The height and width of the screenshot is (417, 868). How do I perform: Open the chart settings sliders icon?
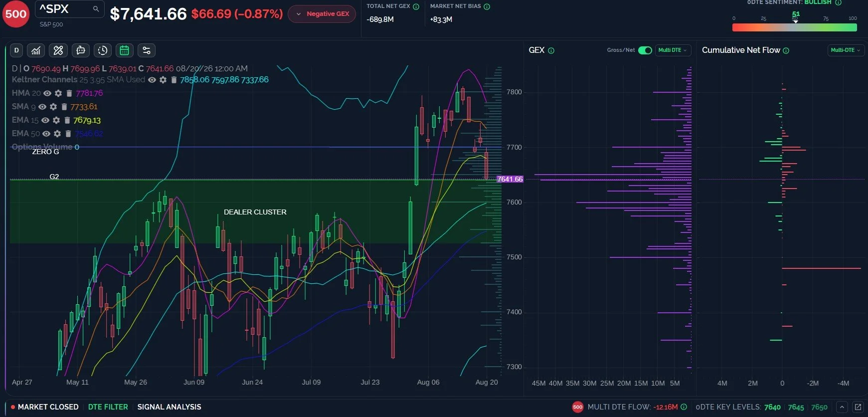click(x=147, y=50)
